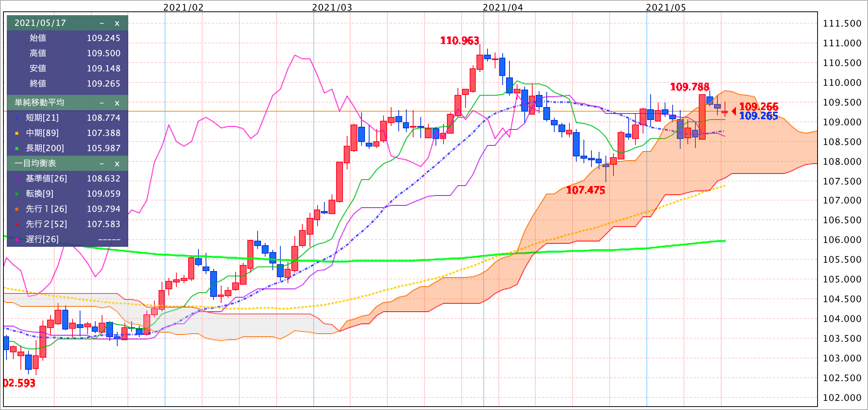Click the 中期[89] yellow color marker
This screenshot has width=868, height=410.
click(16, 134)
